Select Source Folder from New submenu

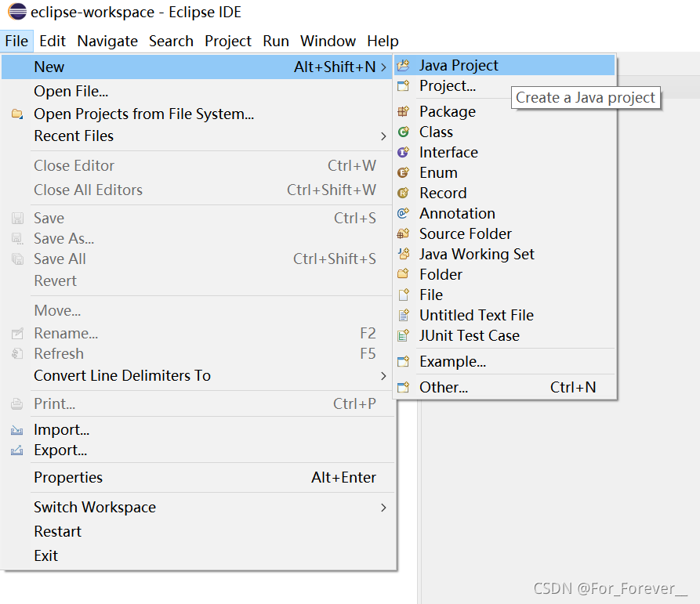point(505,233)
